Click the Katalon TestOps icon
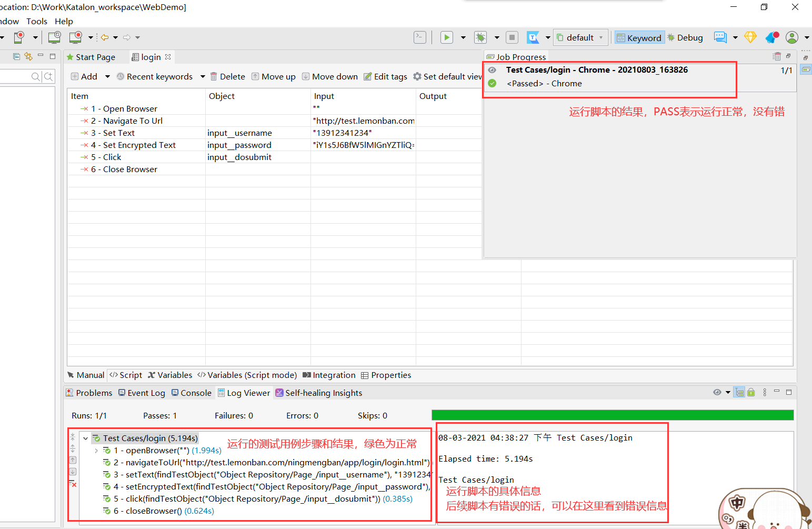 click(533, 37)
